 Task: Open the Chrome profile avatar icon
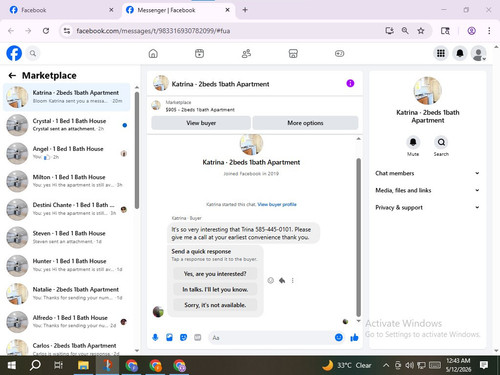471,31
